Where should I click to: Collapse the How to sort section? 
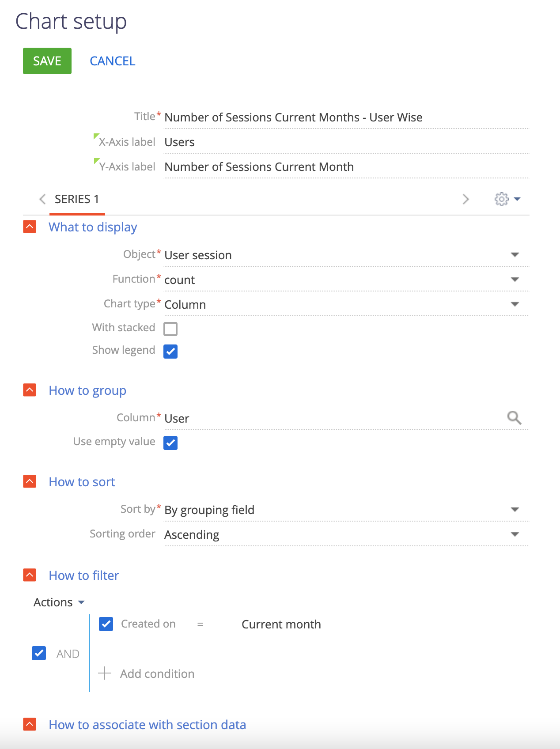pos(30,481)
